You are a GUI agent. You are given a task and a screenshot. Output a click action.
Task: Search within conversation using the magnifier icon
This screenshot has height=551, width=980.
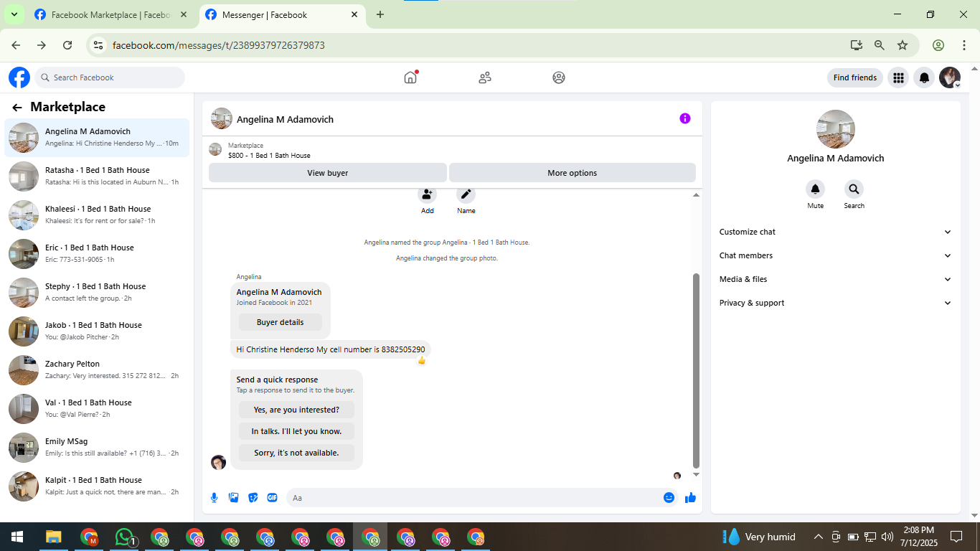(x=854, y=189)
